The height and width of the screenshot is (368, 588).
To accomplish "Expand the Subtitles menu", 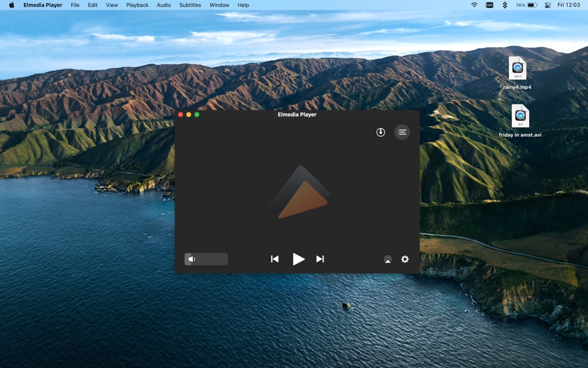I will [190, 5].
